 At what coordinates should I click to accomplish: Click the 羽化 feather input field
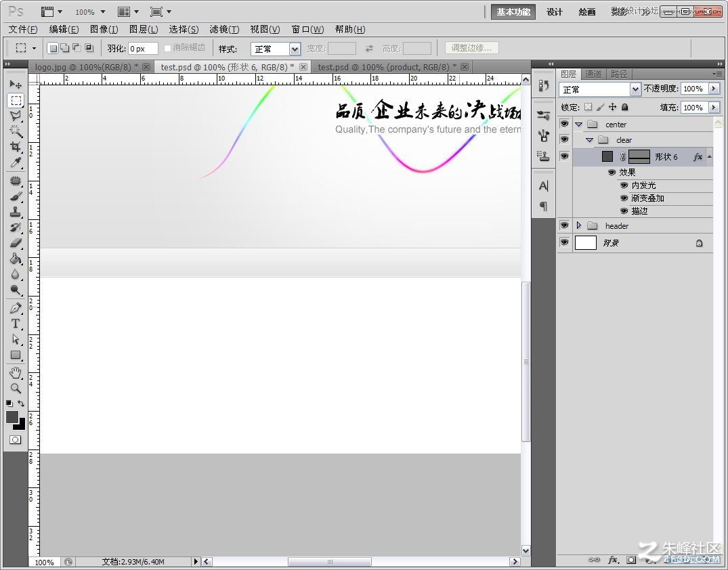click(143, 48)
